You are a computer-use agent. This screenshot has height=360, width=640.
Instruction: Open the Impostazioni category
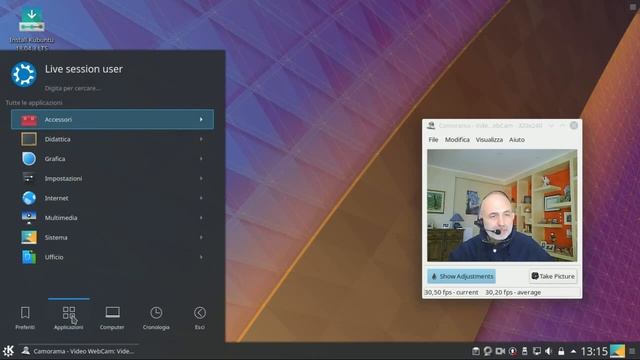pos(112,178)
